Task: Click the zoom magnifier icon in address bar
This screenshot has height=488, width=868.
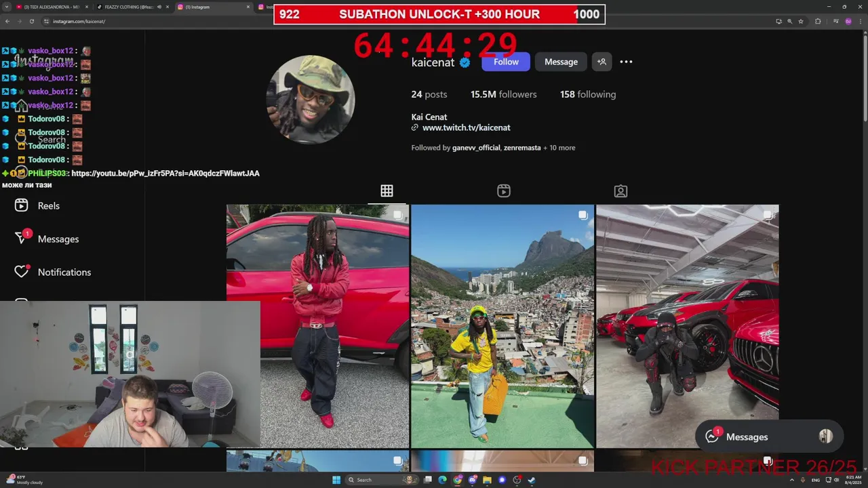Action: tap(789, 21)
